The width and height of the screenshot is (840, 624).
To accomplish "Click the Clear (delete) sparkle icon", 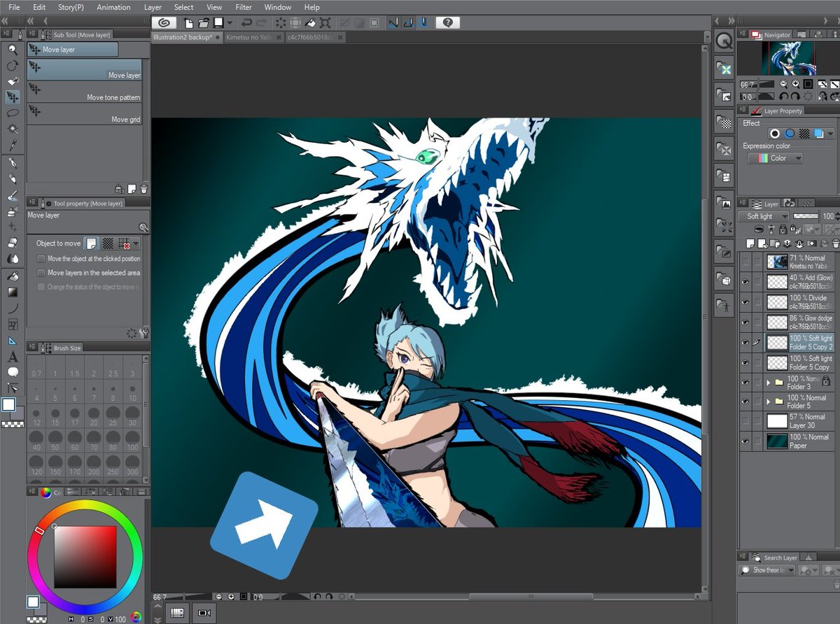I will (x=281, y=22).
